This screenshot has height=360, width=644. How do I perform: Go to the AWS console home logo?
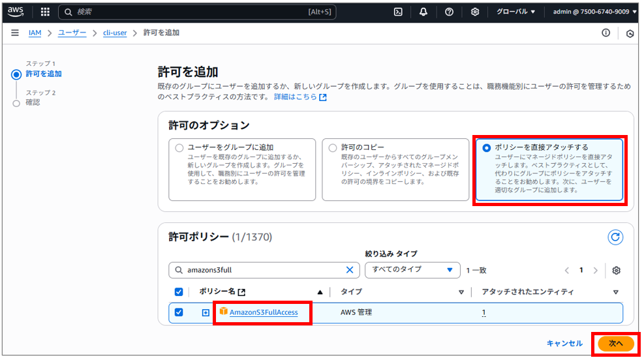tap(16, 12)
